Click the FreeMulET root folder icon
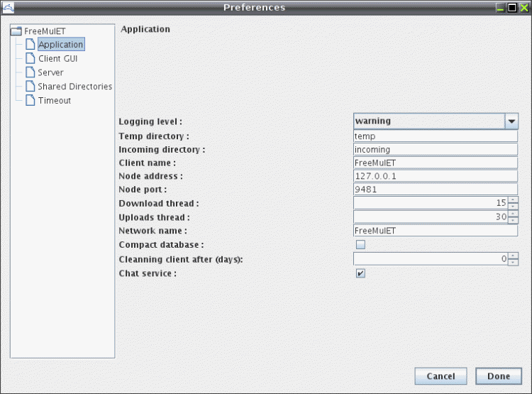This screenshot has height=394, width=532. pyautogui.click(x=16, y=31)
